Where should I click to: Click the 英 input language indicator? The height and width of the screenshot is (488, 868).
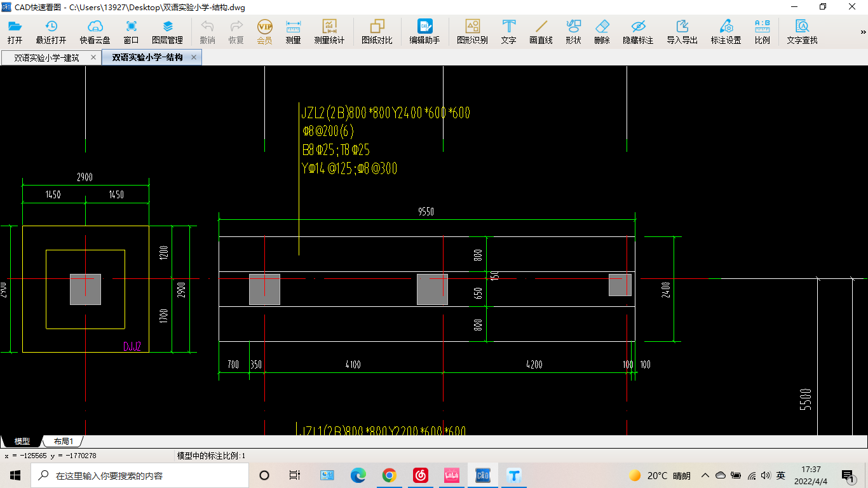(781, 475)
